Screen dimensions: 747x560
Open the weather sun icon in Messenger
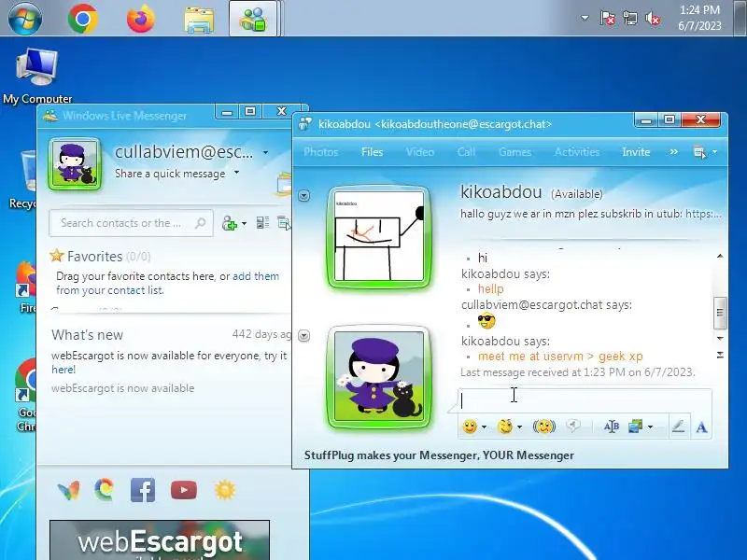click(225, 490)
